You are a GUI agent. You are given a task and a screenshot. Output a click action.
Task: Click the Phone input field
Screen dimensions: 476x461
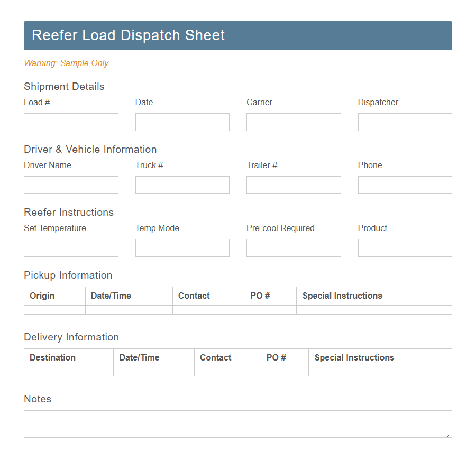405,185
